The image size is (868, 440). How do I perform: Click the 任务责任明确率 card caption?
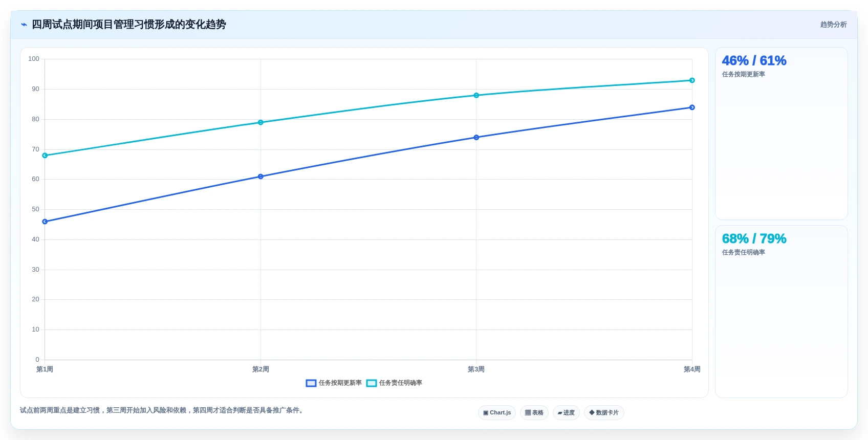pyautogui.click(x=743, y=253)
